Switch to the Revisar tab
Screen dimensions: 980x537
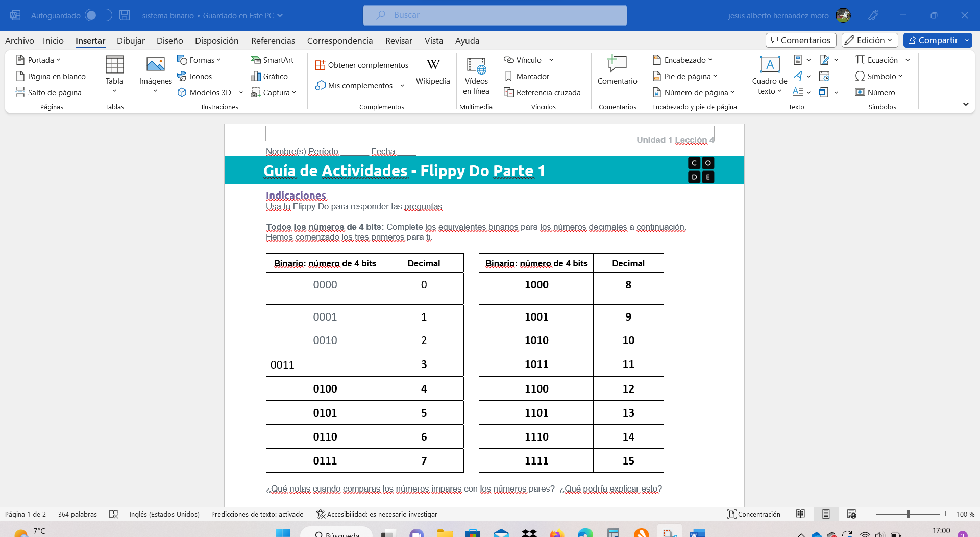[x=399, y=41]
